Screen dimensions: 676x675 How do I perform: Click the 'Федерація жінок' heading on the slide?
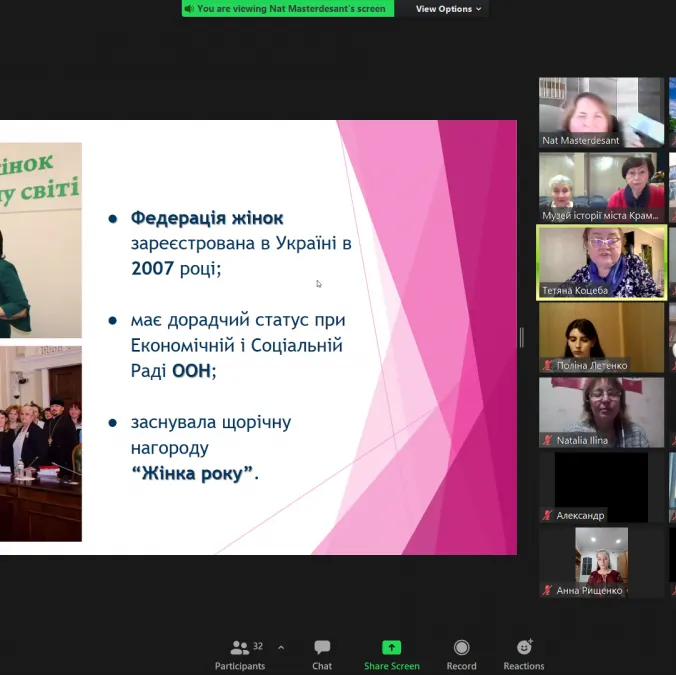[207, 218]
